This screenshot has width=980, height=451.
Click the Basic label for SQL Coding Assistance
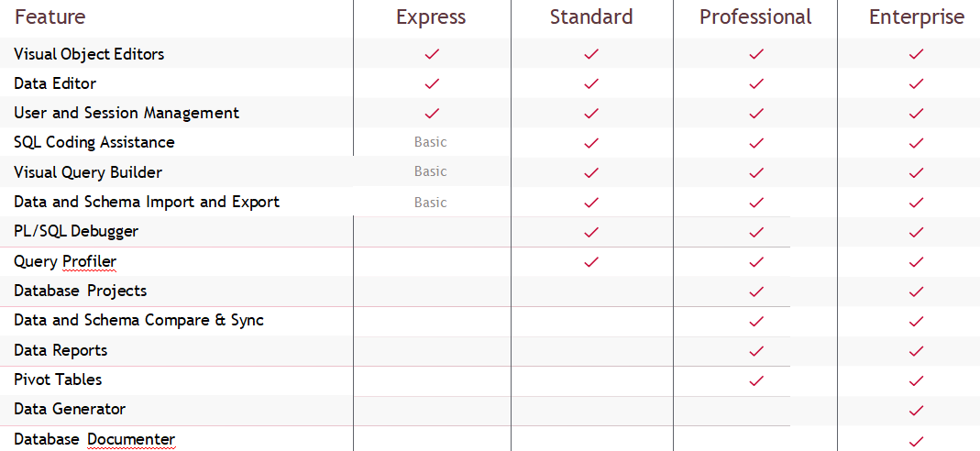431,142
